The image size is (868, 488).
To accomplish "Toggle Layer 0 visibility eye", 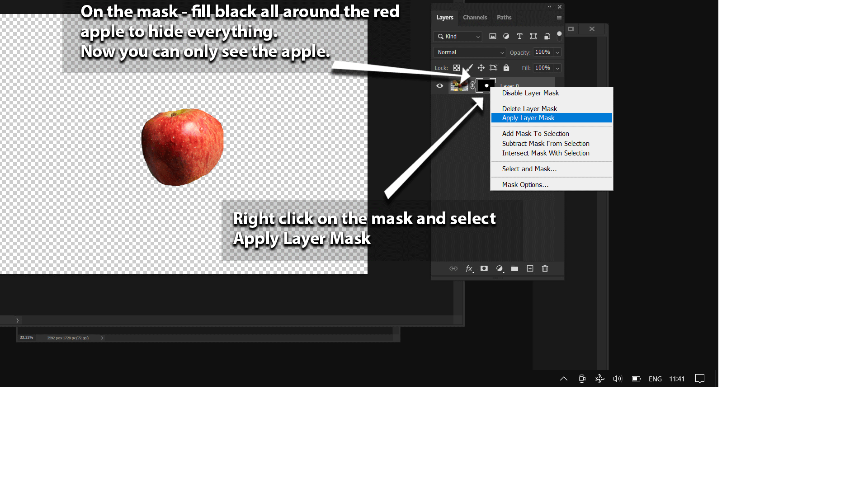I will (439, 85).
